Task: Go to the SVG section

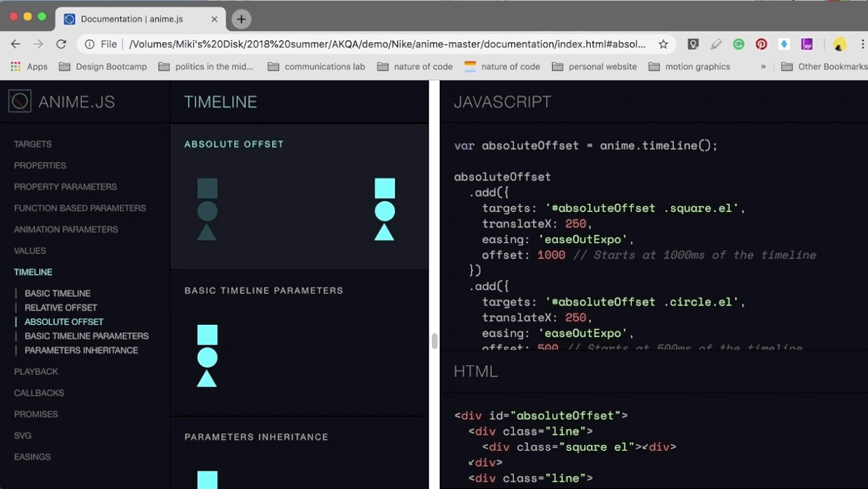Action: click(x=22, y=435)
